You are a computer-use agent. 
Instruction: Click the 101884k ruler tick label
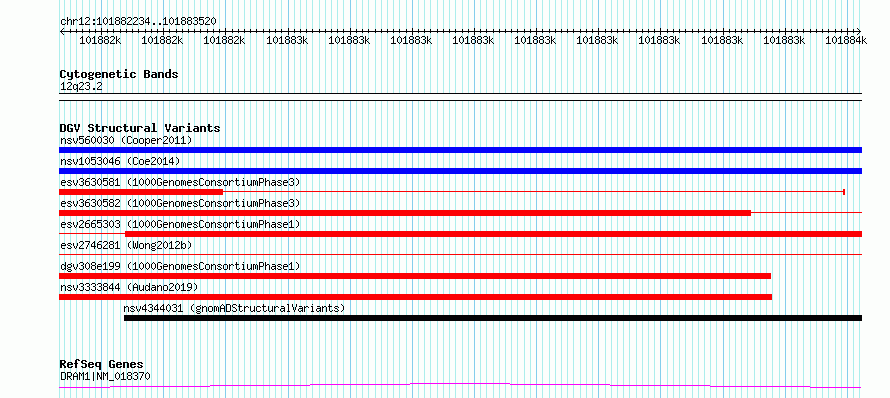(846, 40)
